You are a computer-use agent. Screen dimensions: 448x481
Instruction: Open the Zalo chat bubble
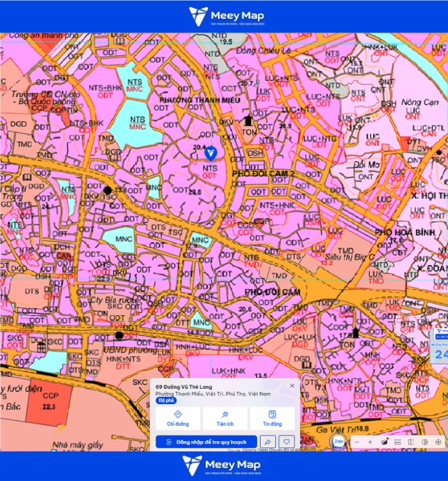click(x=339, y=441)
